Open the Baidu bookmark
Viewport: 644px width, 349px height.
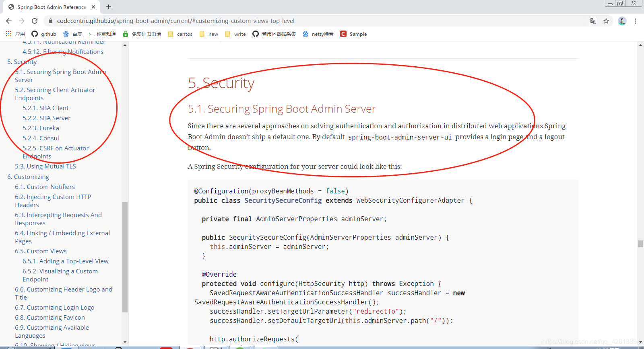(x=89, y=34)
